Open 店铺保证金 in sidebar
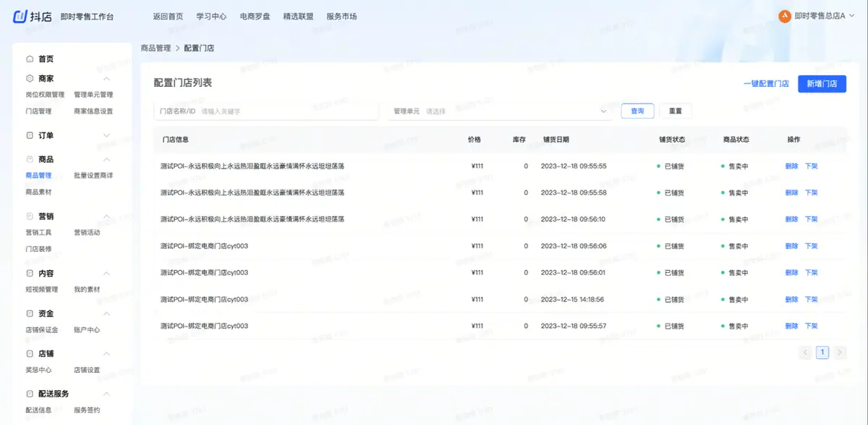The height and width of the screenshot is (425, 868). [41, 330]
